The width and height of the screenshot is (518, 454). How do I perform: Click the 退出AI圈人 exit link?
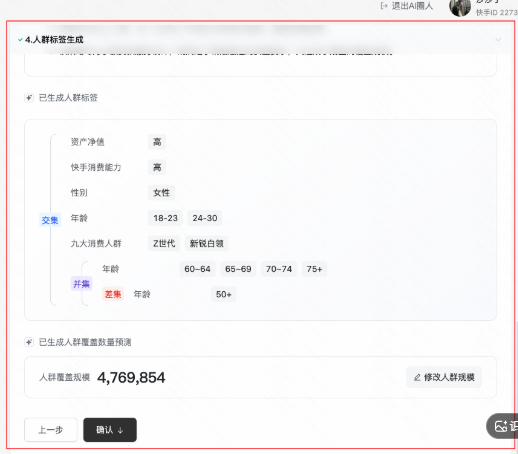pos(407,6)
